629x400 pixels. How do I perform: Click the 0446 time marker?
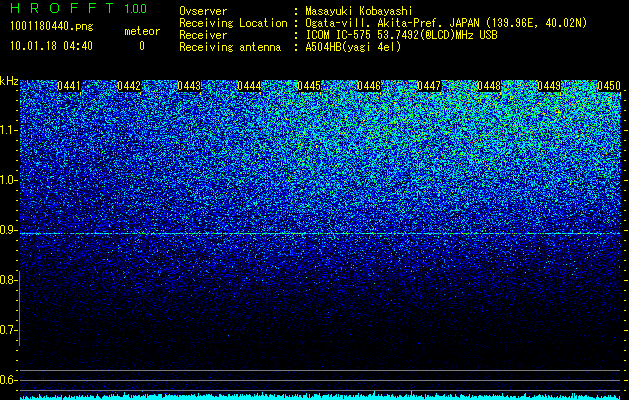369,86
